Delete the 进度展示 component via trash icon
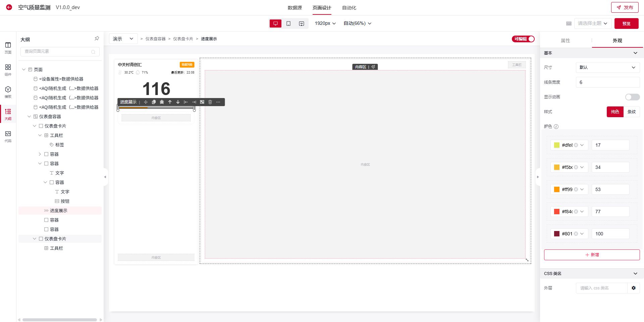Viewport: 644px width, 322px height. (x=210, y=102)
